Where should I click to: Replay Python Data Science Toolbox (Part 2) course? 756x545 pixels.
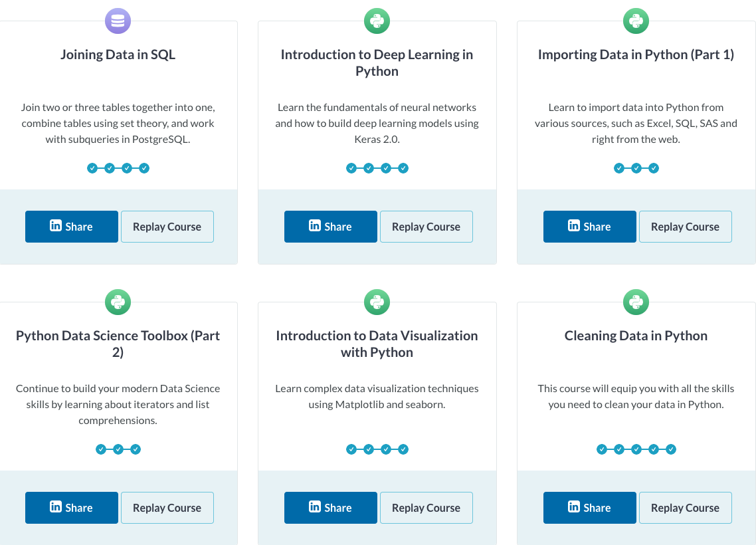click(x=167, y=507)
